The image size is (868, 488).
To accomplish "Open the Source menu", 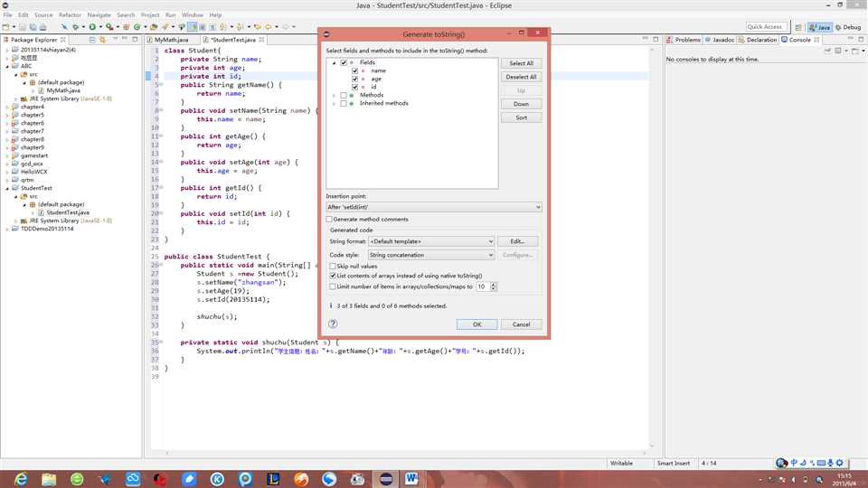I will (x=43, y=15).
